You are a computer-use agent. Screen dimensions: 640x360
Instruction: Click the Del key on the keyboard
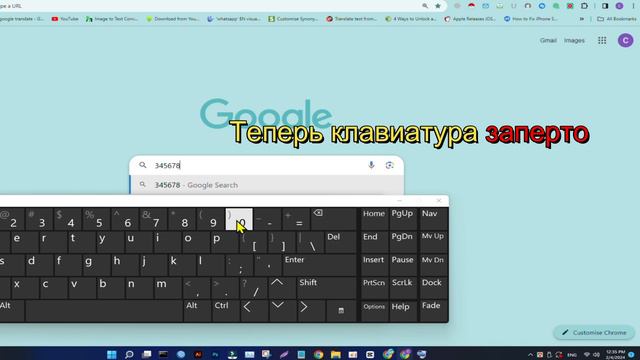click(x=341, y=242)
